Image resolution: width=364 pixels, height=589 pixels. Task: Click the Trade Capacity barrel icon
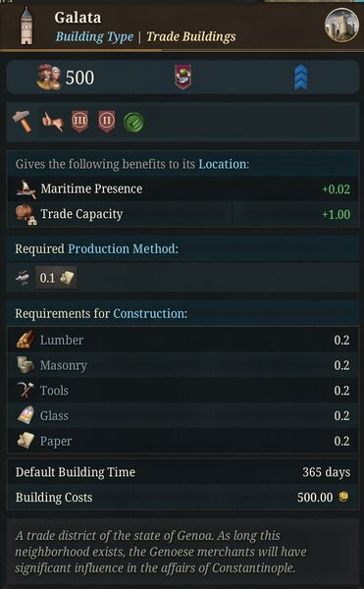(26, 214)
